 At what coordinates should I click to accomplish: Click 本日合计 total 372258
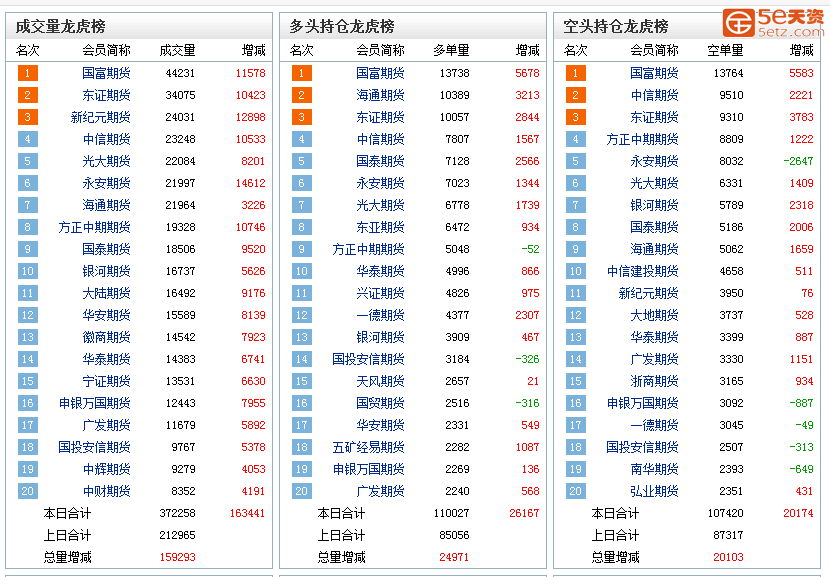pyautogui.click(x=177, y=513)
